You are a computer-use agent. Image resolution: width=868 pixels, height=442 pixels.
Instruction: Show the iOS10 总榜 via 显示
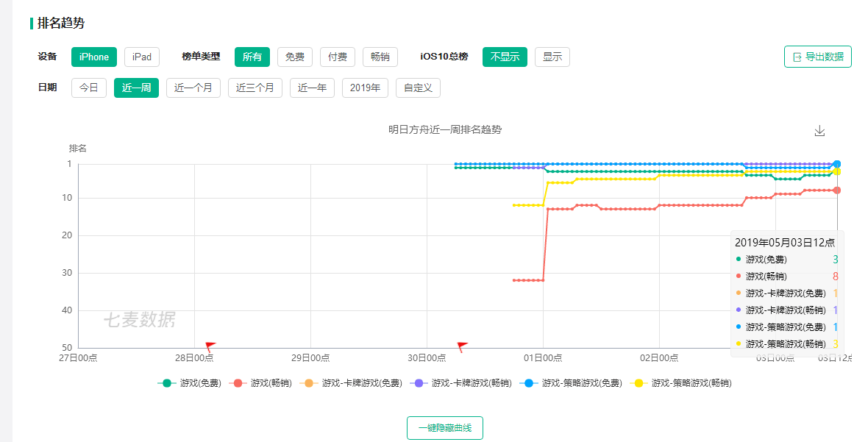pyautogui.click(x=552, y=57)
